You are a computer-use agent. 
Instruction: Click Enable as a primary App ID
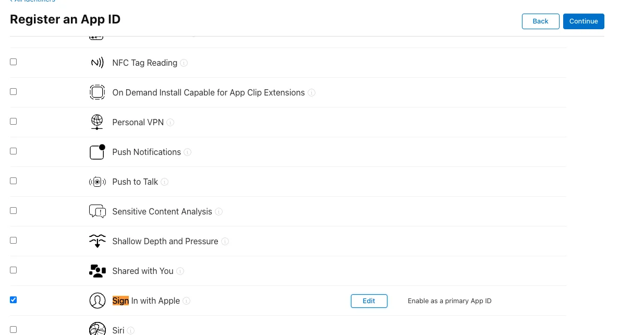449,301
